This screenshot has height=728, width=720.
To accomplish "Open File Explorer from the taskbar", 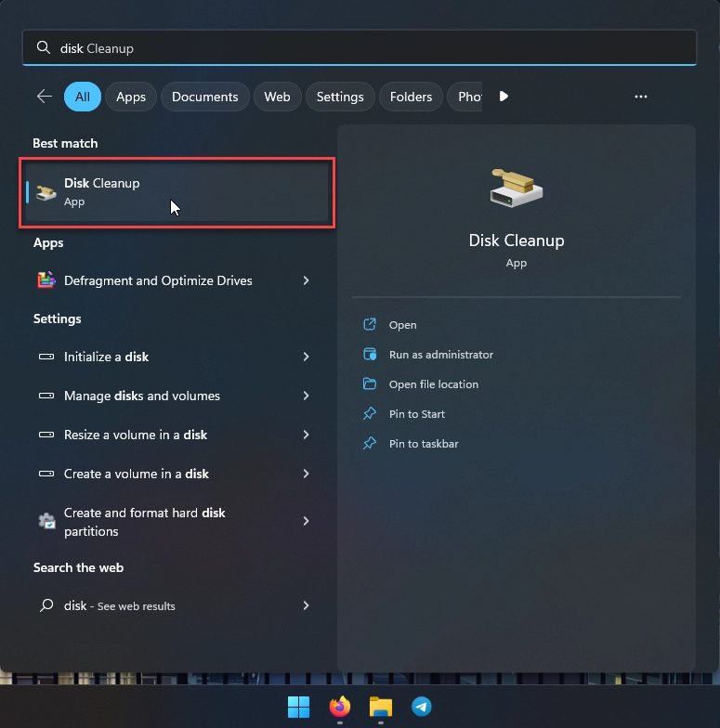I will click(x=381, y=707).
